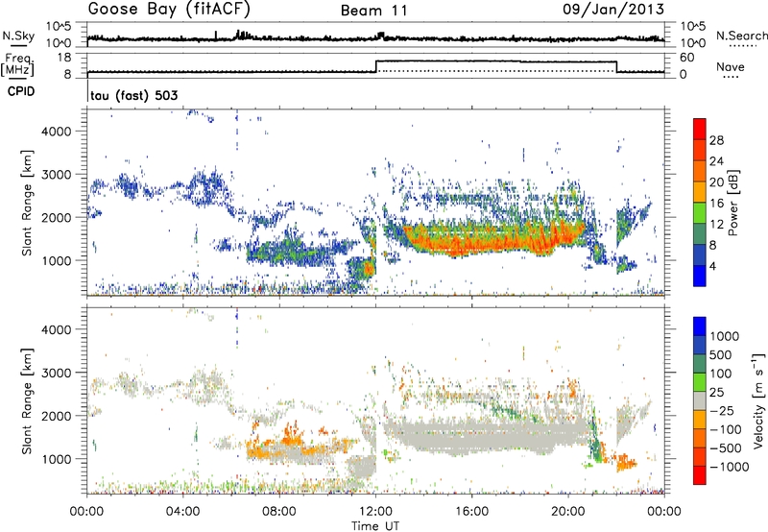Click the 'N.Search' legend label
Viewport: 768px width, 532px height.
point(741,36)
